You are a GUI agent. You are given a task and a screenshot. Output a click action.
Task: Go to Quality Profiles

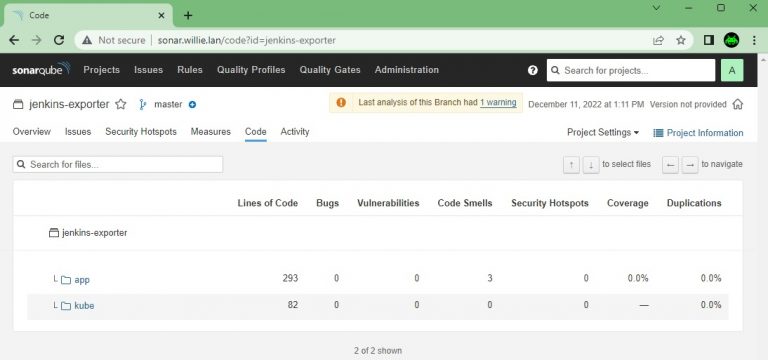251,70
